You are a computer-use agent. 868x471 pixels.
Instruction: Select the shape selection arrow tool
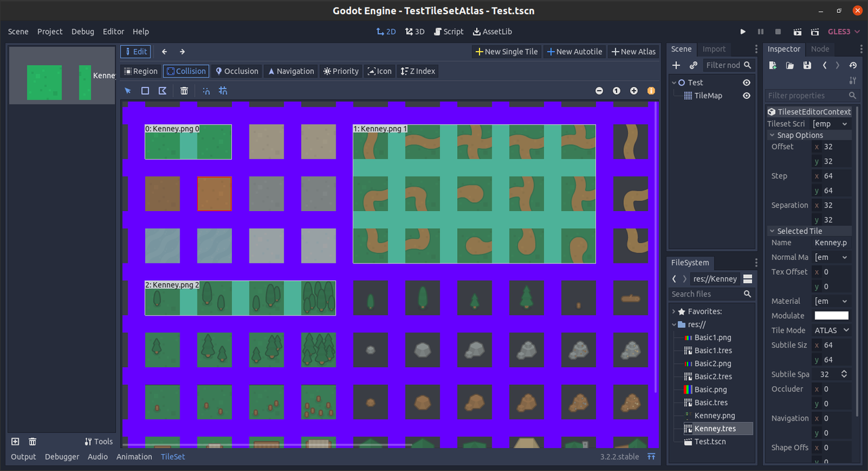click(x=127, y=91)
